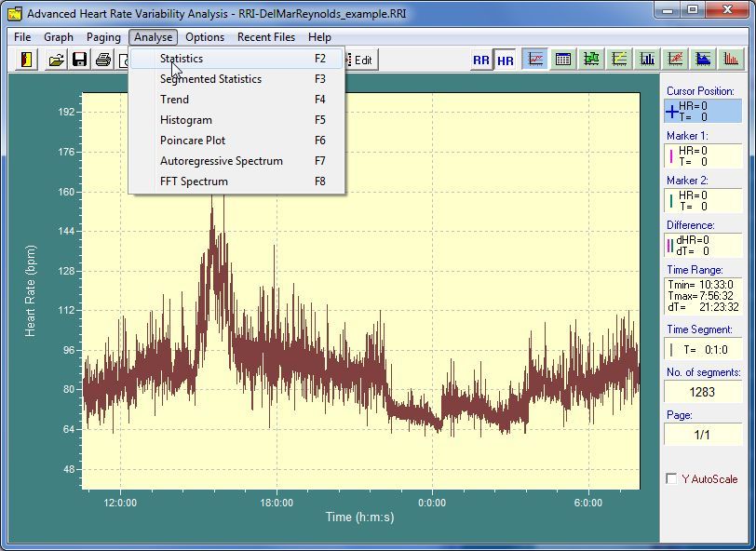The width and height of the screenshot is (756, 551).
Task: Toggle the HR display mode button
Action: pyautogui.click(x=505, y=60)
